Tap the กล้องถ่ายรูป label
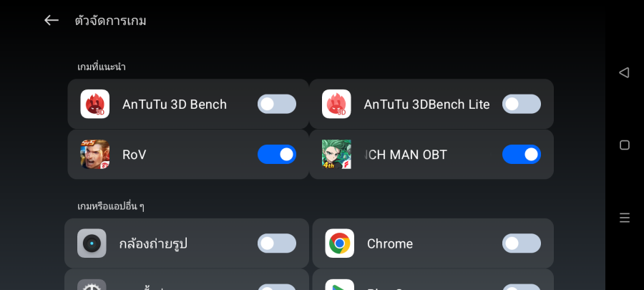The width and height of the screenshot is (644, 290). (x=157, y=243)
